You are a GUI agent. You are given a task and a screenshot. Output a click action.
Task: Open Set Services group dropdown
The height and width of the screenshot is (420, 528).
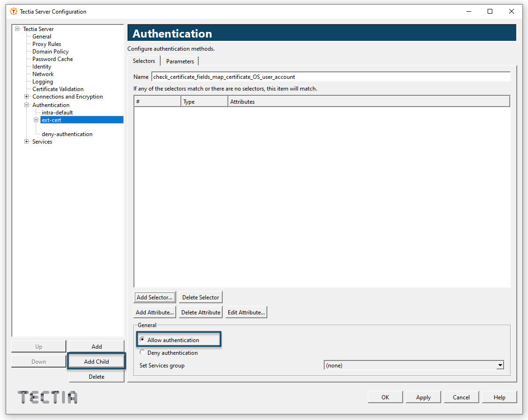click(x=500, y=365)
